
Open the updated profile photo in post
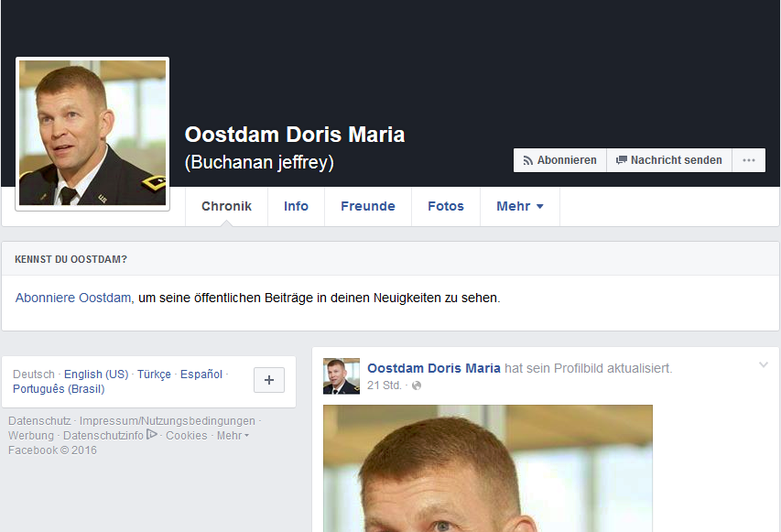488,468
